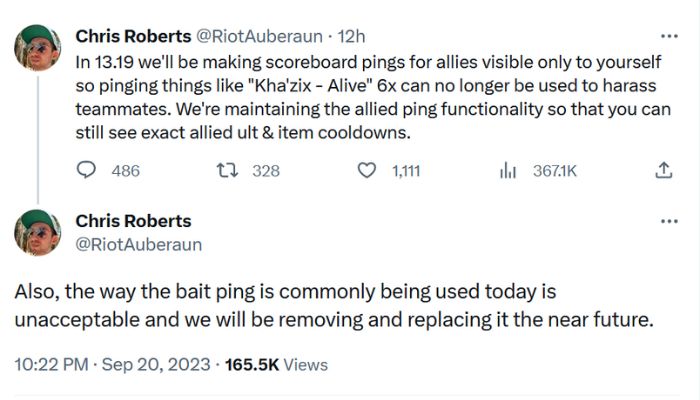Open more options on bait ping tweet

point(669,221)
